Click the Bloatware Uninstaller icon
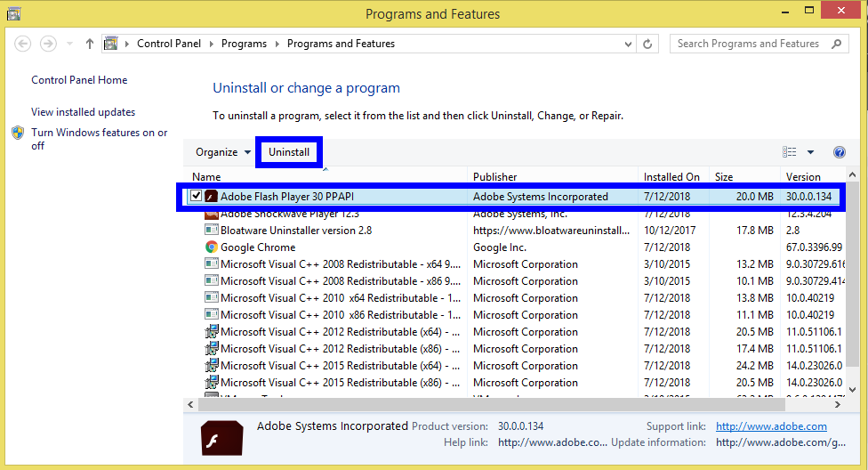Viewport: 868px width, 470px height. coord(211,230)
